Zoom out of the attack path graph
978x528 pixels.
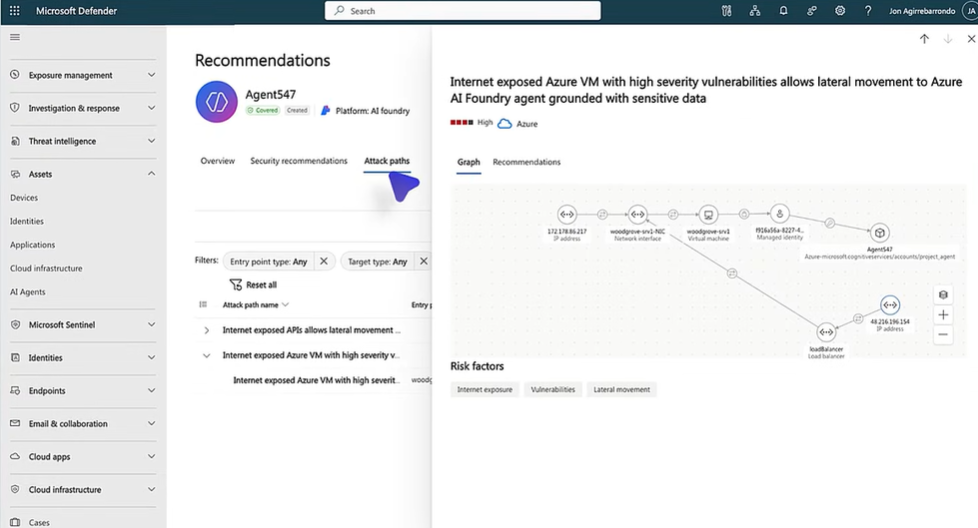(943, 336)
